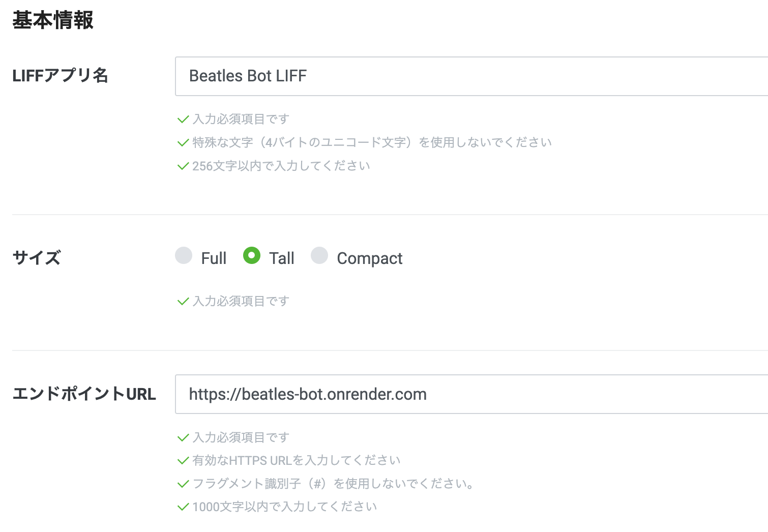Click the Compact radio label text
Image resolution: width=768 pixels, height=532 pixels.
click(369, 258)
